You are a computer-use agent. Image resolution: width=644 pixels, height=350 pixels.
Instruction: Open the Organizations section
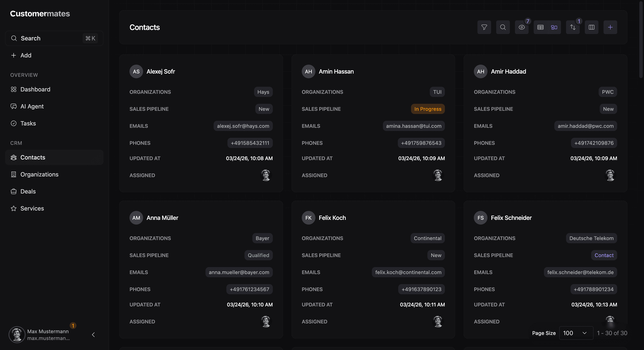(39, 174)
